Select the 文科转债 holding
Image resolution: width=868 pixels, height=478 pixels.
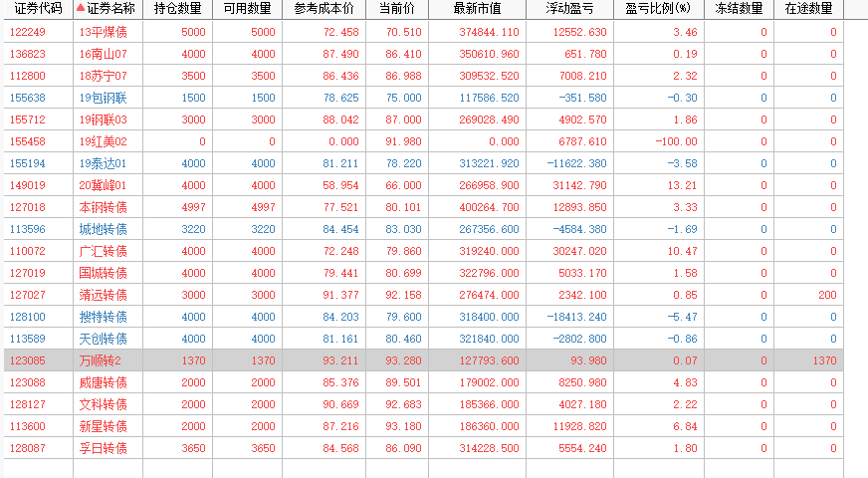pos(103,404)
